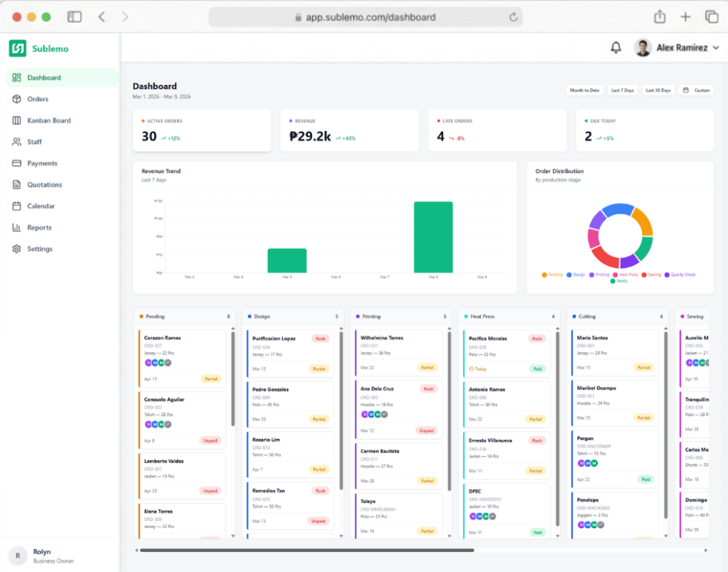
Task: Click the tall Mar 8 revenue bar
Action: [x=433, y=237]
